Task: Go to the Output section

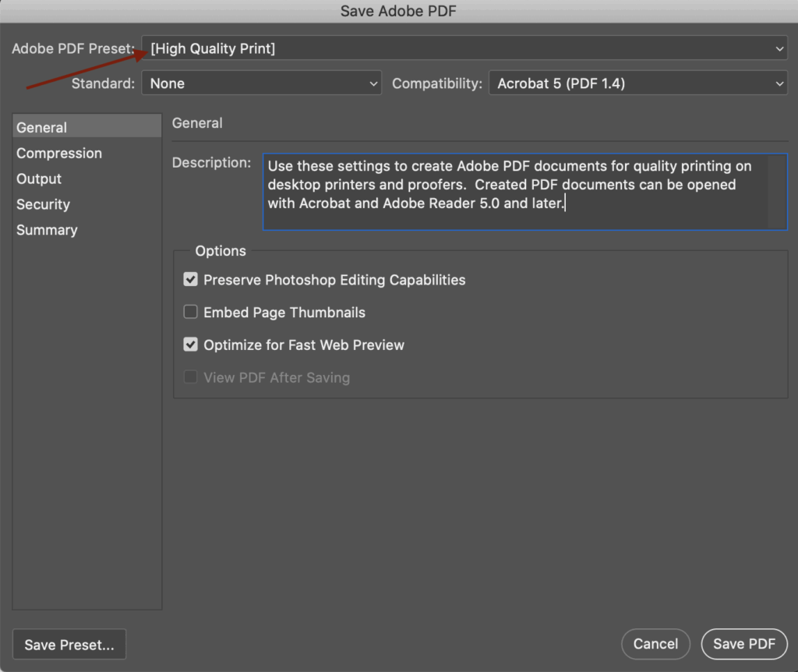Action: 39,179
